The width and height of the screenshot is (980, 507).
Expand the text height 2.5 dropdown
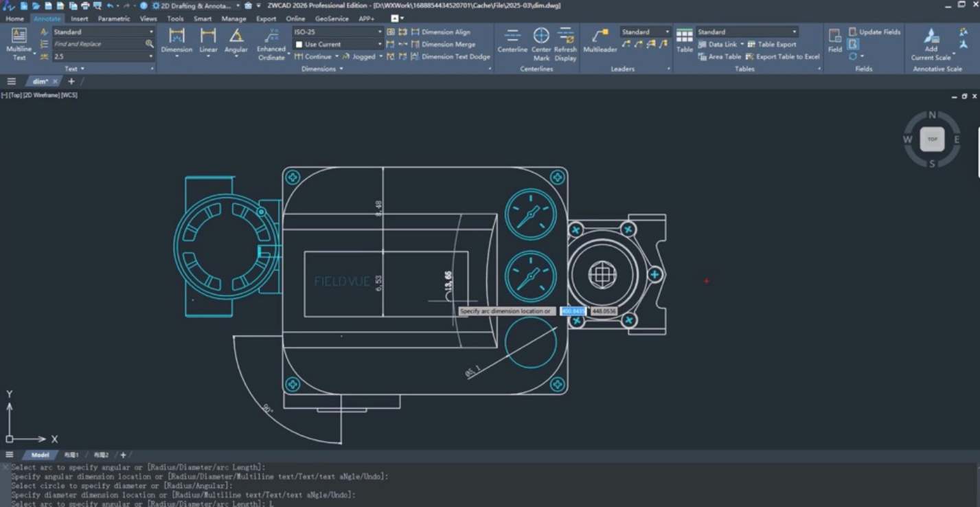coord(151,56)
